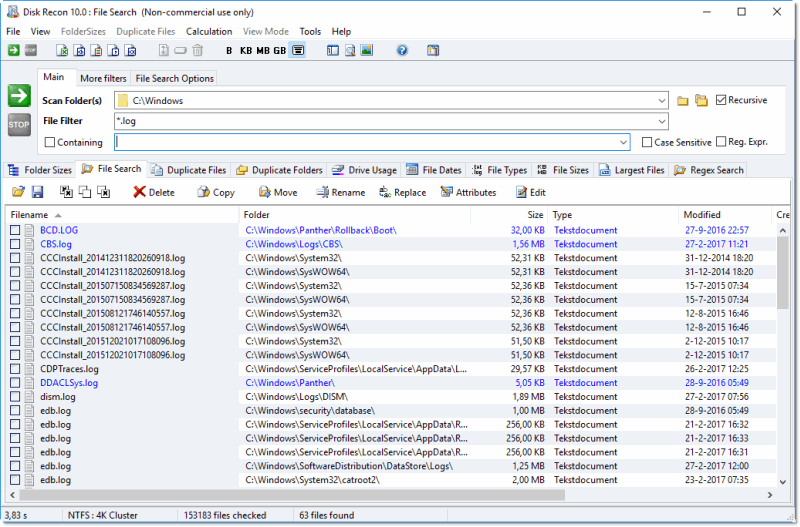Viewport: 800px width, 527px height.
Task: Open help via blue question mark icon
Action: point(402,51)
